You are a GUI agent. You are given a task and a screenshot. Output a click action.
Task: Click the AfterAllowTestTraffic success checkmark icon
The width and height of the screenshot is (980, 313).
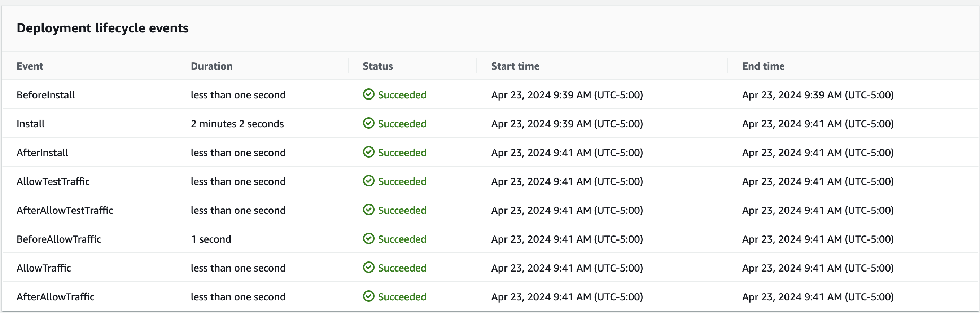(x=368, y=210)
